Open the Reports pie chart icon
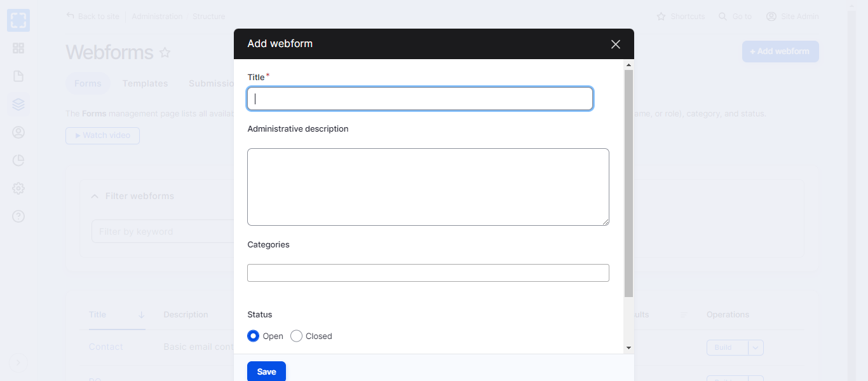868x381 pixels. (18, 160)
